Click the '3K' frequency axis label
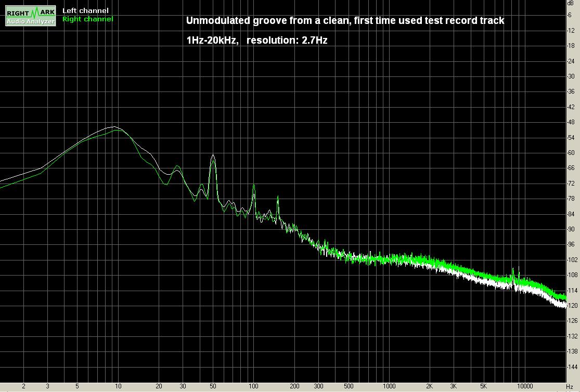580x392 pixels. (x=454, y=386)
